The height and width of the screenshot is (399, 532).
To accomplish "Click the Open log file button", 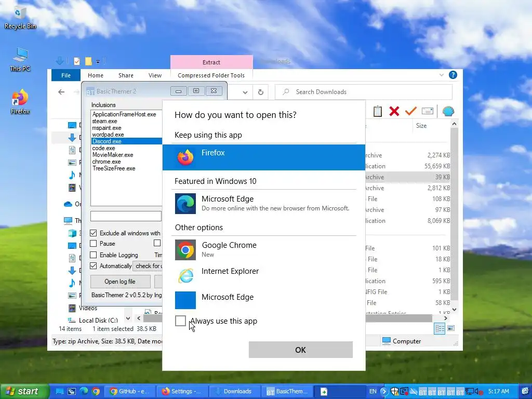I will [x=120, y=282].
